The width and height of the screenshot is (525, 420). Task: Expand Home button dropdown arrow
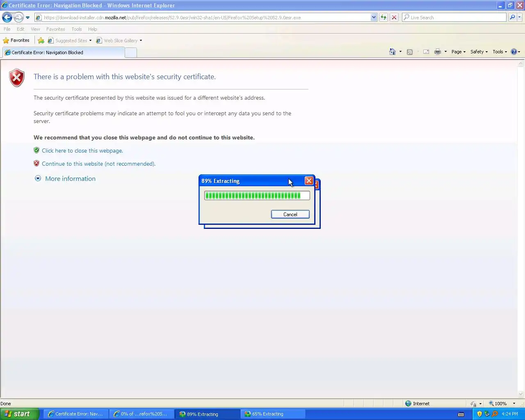point(400,52)
